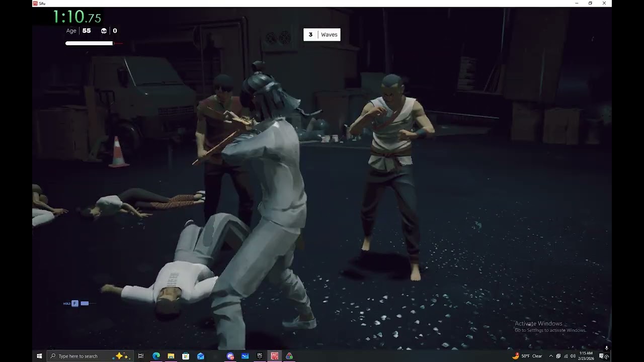Open the Windows Start menu

click(x=39, y=356)
